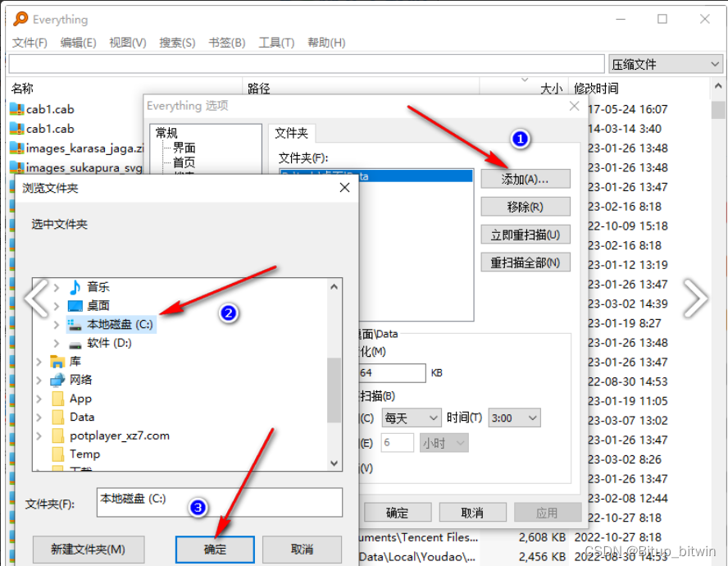The image size is (728, 566).
Task: Click the 音乐 music note icon
Action: 75,287
